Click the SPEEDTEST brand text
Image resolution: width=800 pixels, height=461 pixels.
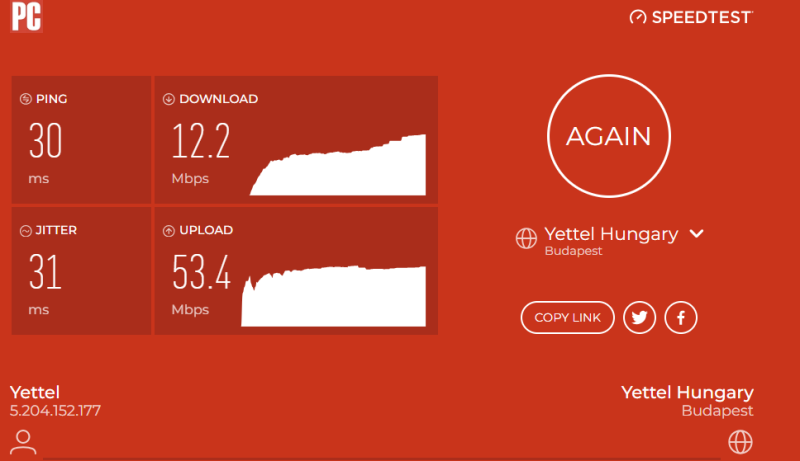[x=702, y=17]
